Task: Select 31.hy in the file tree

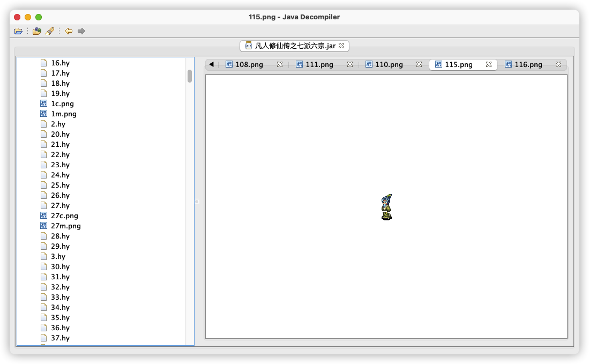Action: pos(60,277)
